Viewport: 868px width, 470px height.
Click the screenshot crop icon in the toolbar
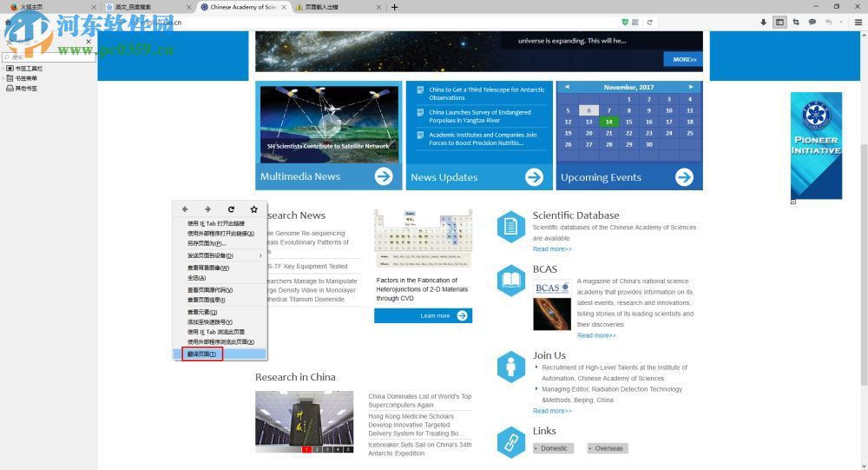pyautogui.click(x=796, y=22)
